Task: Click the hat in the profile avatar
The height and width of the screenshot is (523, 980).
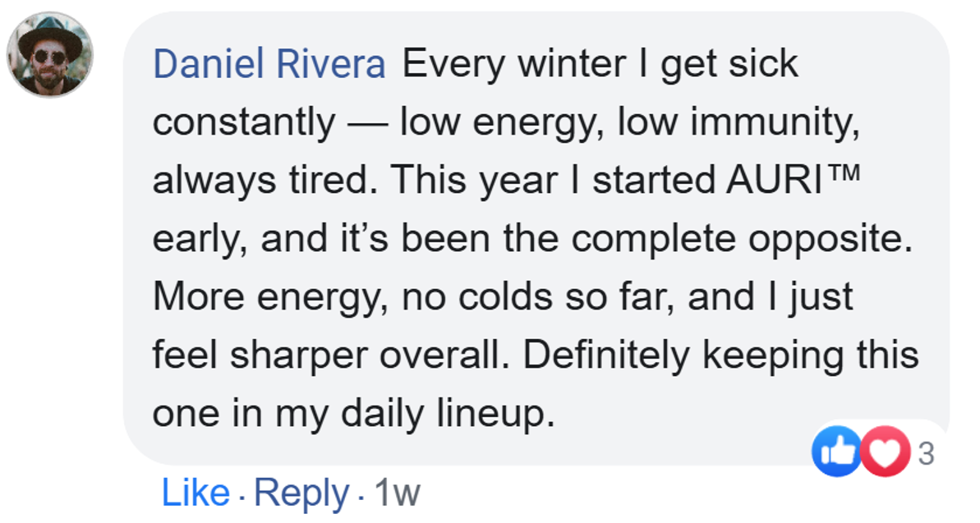Action: [50, 31]
